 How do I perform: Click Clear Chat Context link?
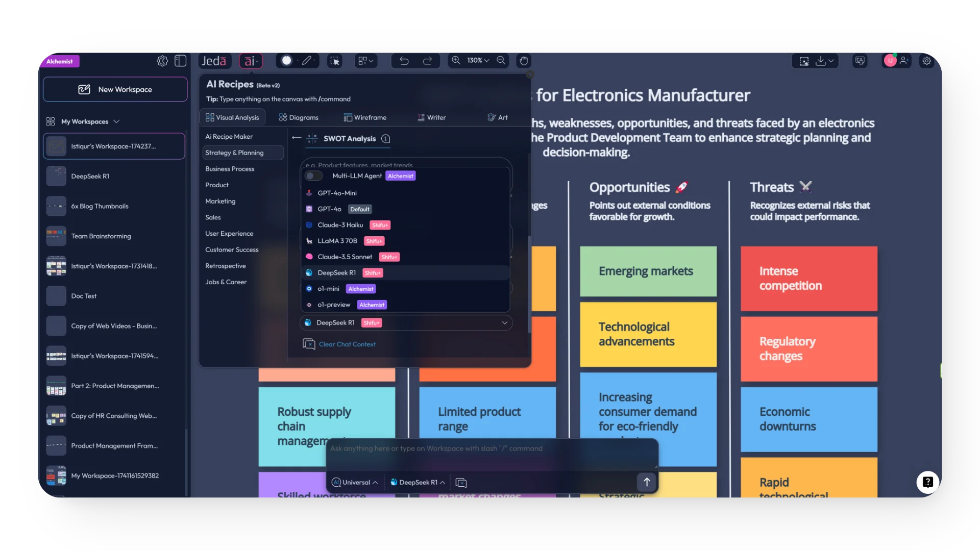[x=347, y=344]
